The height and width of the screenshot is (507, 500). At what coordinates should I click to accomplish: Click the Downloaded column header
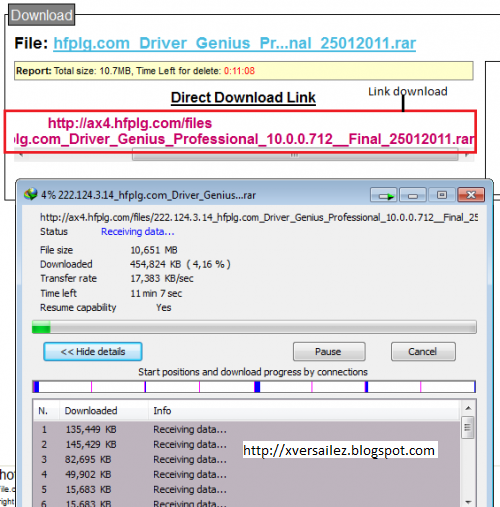(x=104, y=411)
